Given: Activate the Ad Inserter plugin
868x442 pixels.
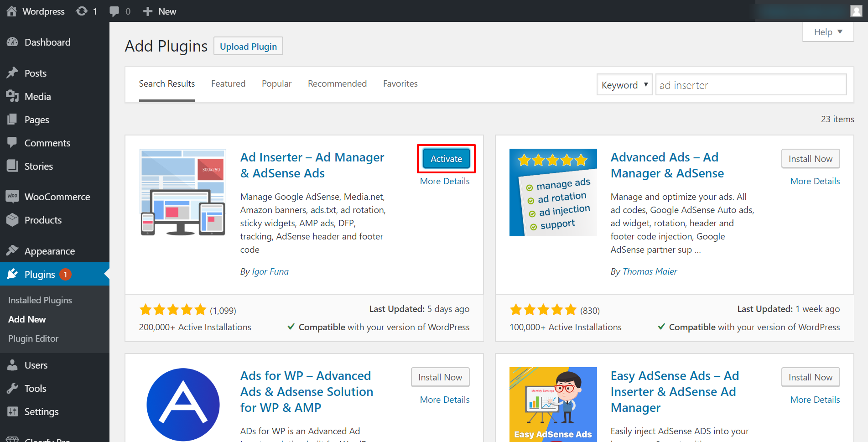Looking at the screenshot, I should click(446, 159).
